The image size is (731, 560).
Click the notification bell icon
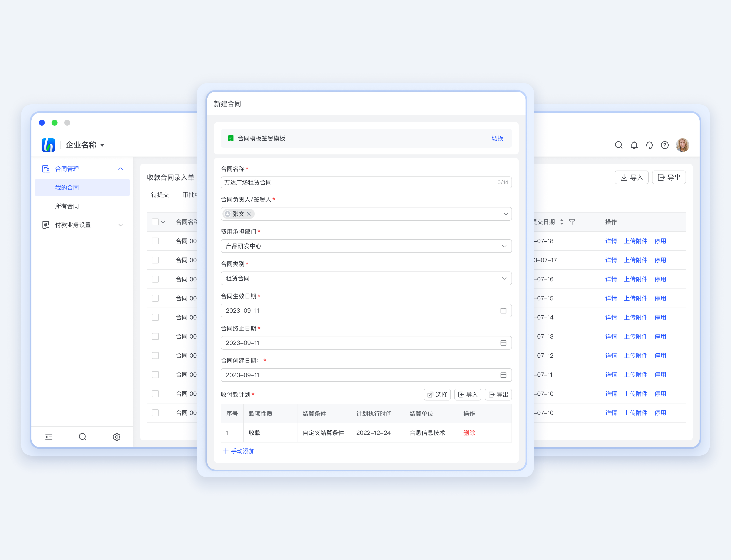pyautogui.click(x=634, y=145)
